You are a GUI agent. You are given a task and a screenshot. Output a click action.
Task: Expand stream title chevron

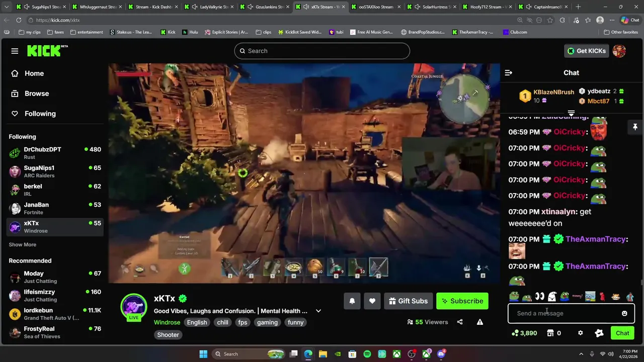pyautogui.click(x=318, y=311)
